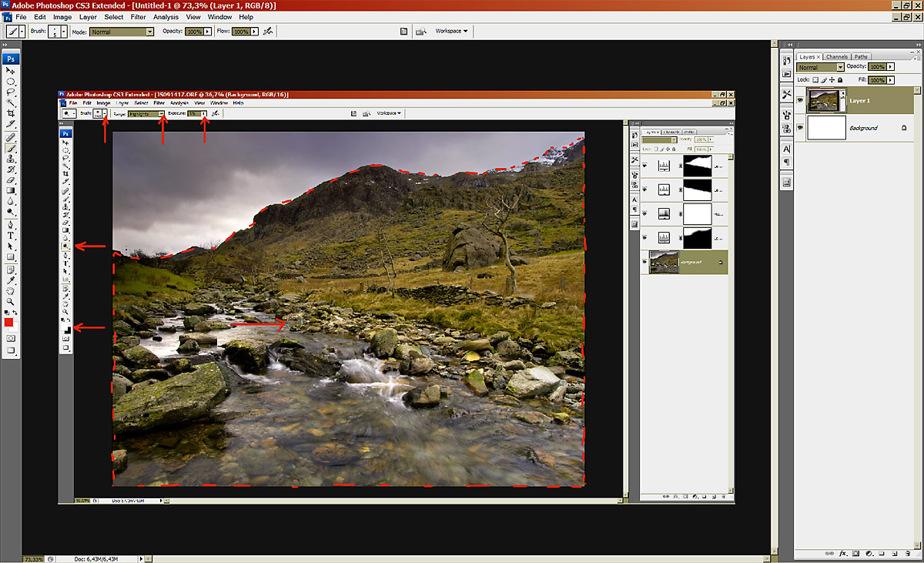Expand the layer blend mode dropdown
The width and height of the screenshot is (924, 563).
click(821, 67)
